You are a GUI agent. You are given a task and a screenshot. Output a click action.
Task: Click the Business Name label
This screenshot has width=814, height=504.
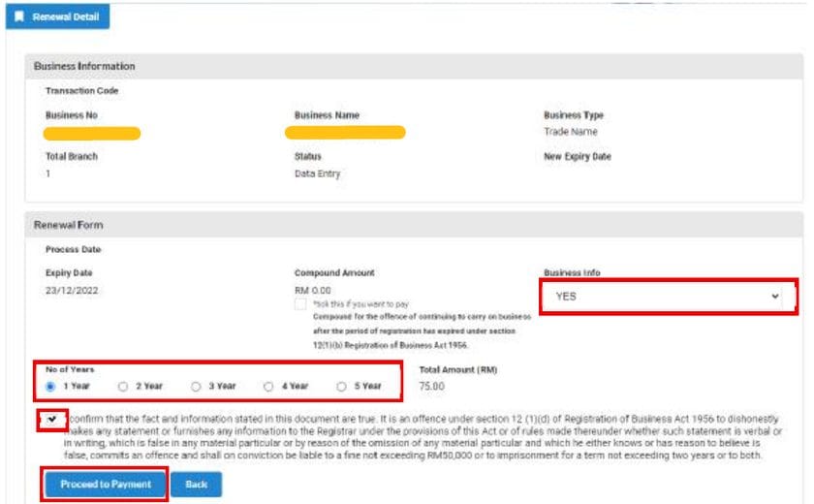[328, 115]
